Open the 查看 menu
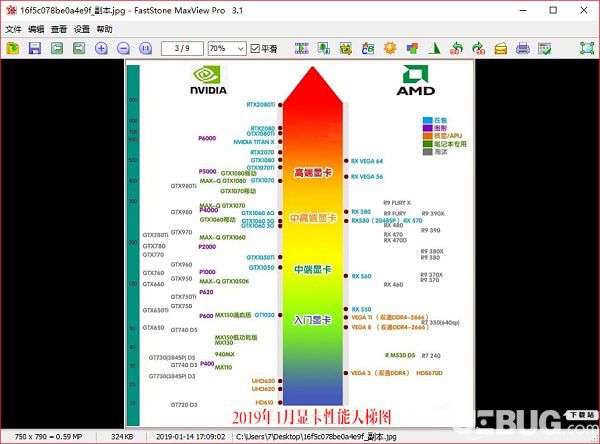Image resolution: width=600 pixels, height=444 pixels. coord(59,29)
